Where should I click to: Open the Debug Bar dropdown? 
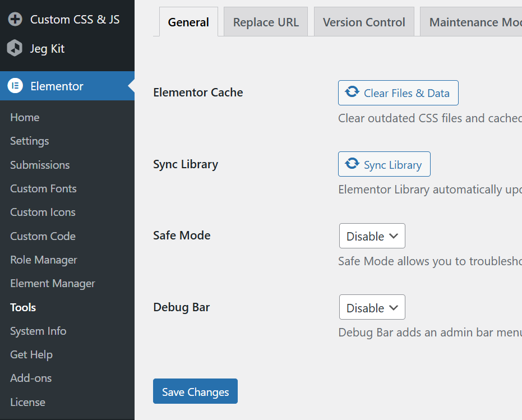[372, 308]
